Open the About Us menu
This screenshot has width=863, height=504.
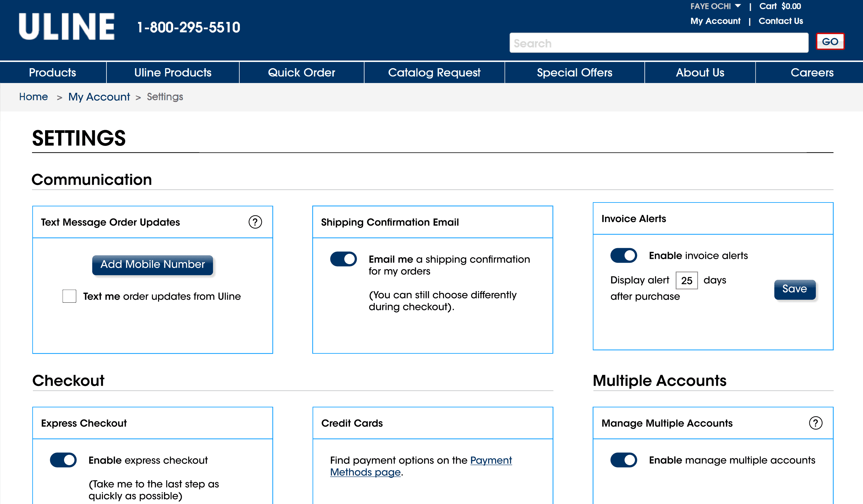pyautogui.click(x=700, y=73)
